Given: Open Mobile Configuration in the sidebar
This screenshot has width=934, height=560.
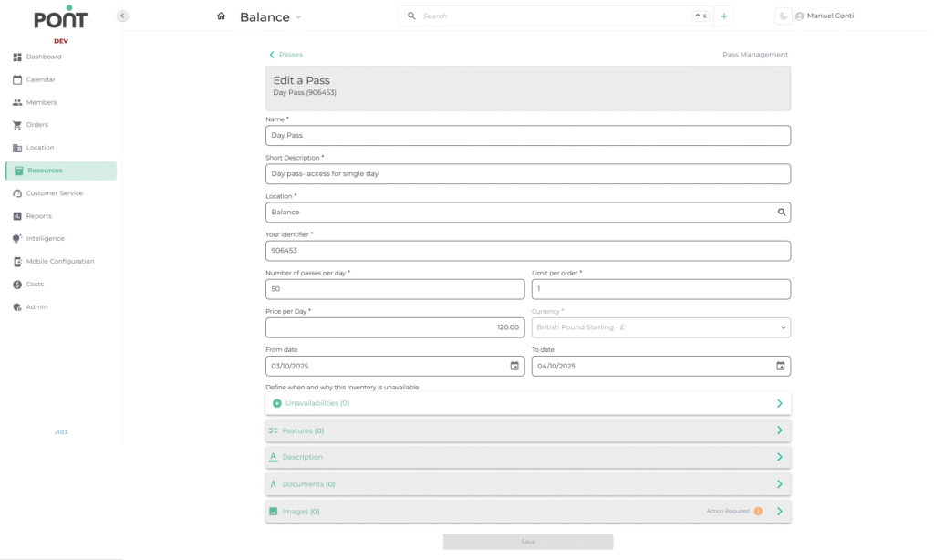Looking at the screenshot, I should click(59, 262).
